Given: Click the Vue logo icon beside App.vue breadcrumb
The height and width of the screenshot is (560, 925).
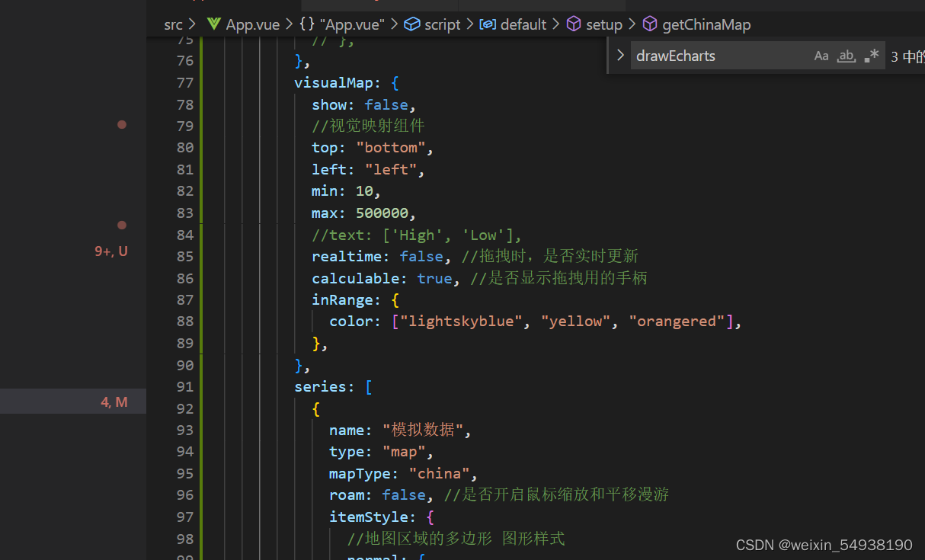Looking at the screenshot, I should (x=213, y=24).
